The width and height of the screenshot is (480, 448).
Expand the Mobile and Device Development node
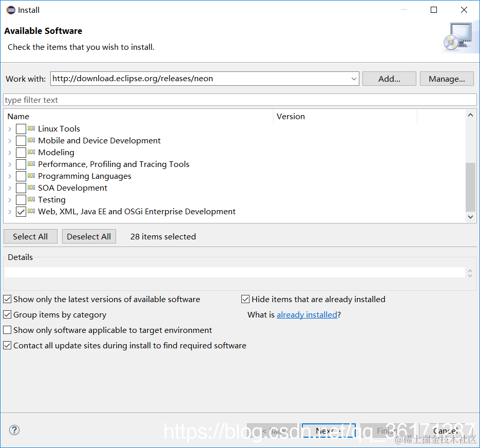pos(10,141)
